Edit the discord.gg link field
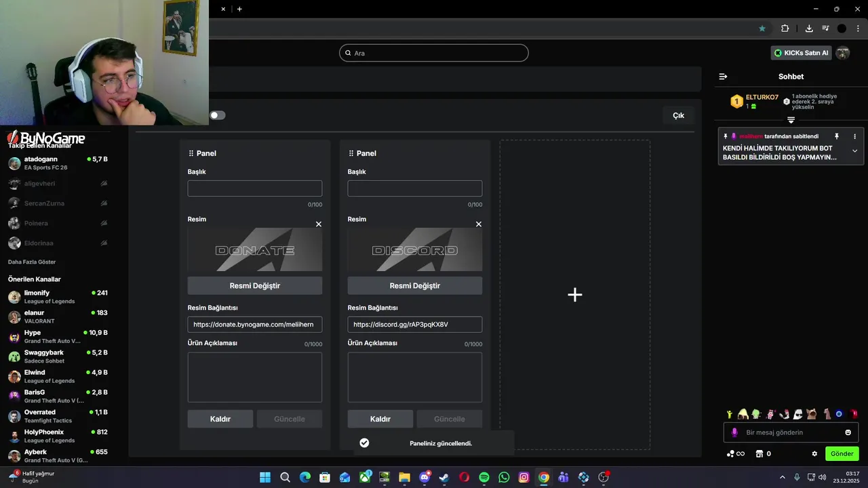The width and height of the screenshot is (868, 488). (415, 325)
